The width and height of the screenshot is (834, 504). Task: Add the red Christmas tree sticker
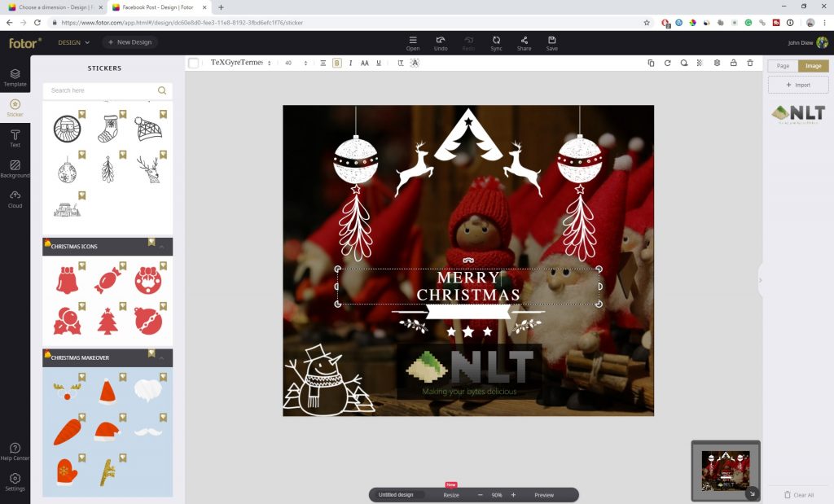(x=108, y=321)
